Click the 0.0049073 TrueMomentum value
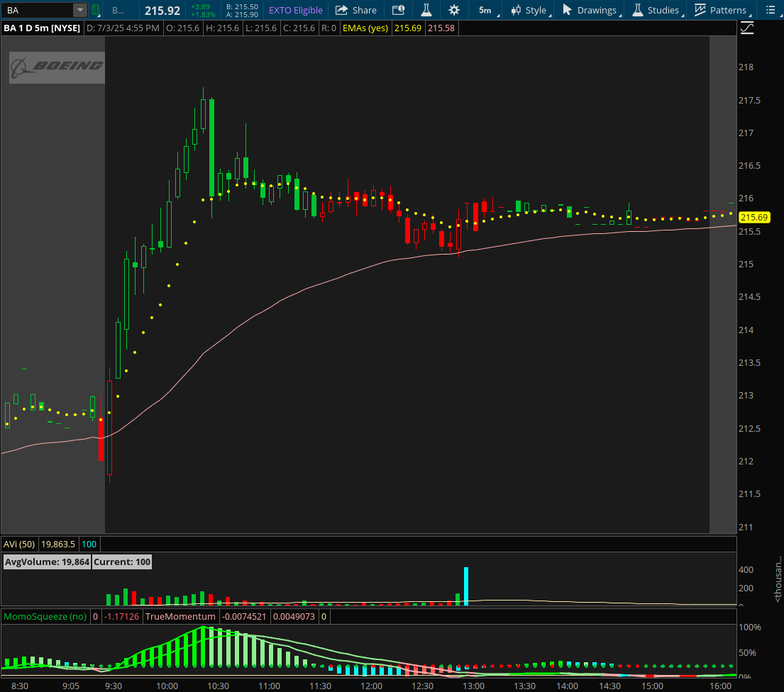This screenshot has width=784, height=692. tap(294, 617)
